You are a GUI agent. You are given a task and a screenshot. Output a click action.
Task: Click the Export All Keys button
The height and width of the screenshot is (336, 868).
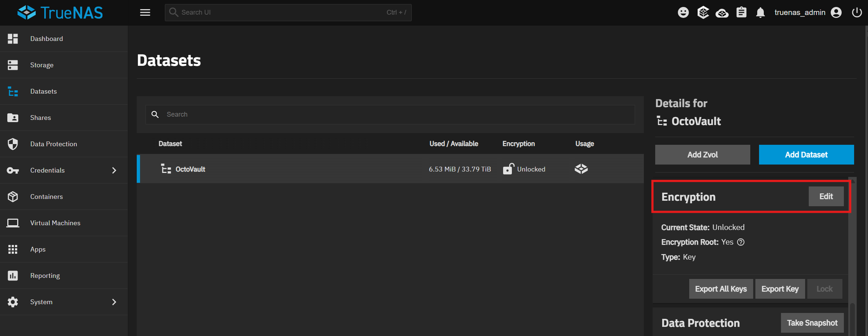721,289
